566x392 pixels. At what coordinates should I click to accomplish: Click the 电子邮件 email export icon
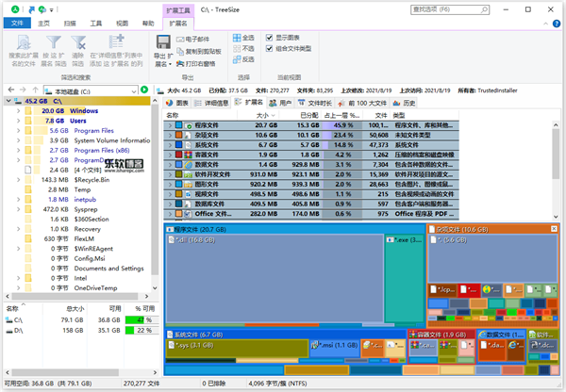tap(179, 39)
